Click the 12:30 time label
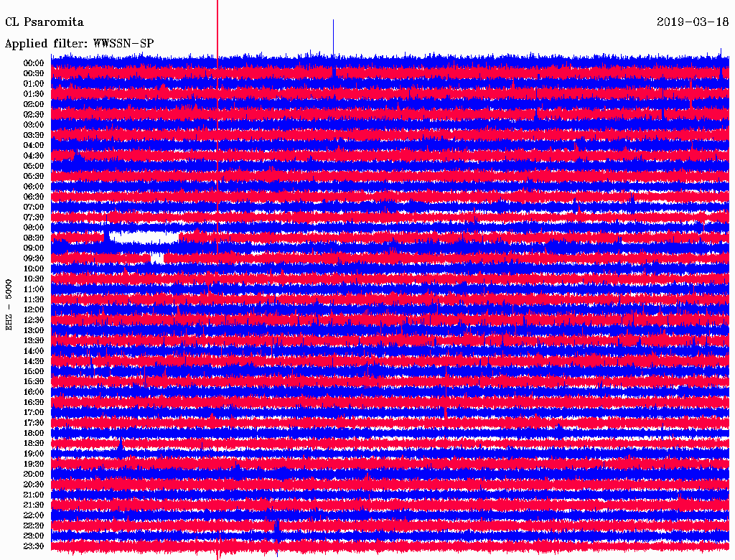 point(34,320)
